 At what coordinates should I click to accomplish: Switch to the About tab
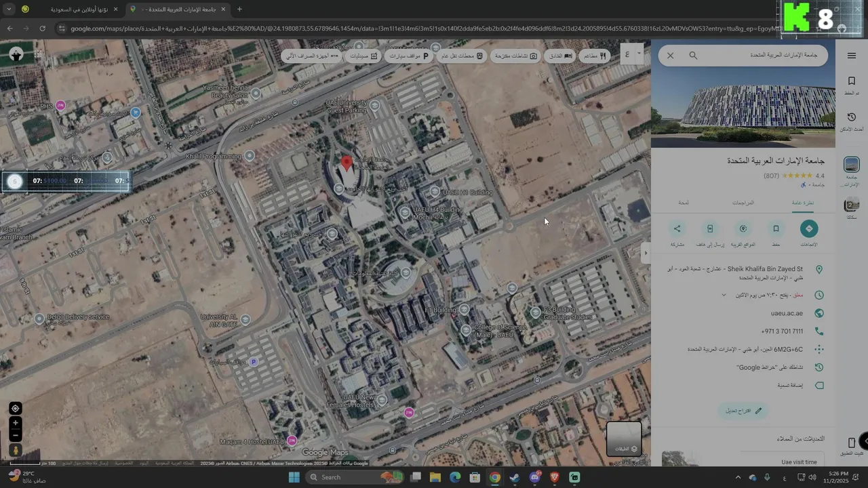click(x=684, y=203)
